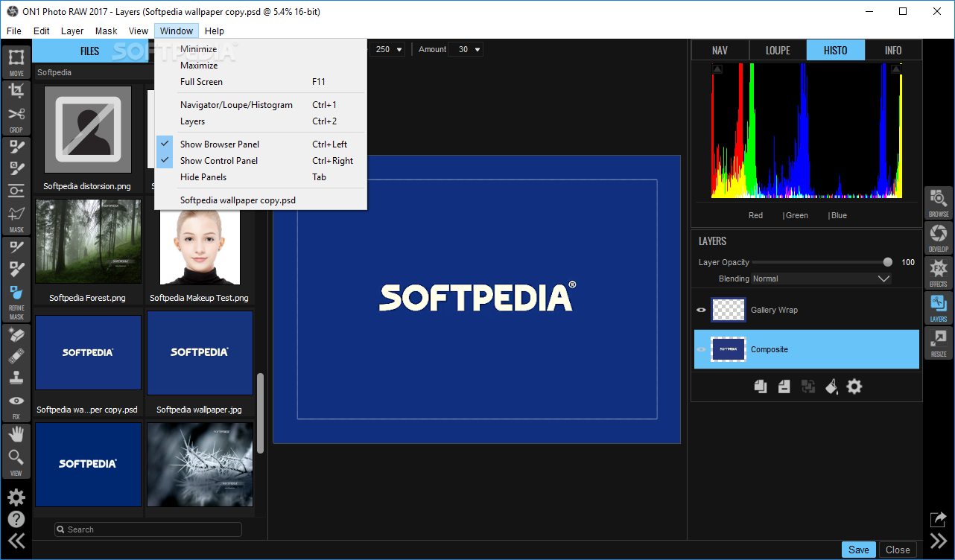Duplicate layer using the copy-layers icon

coord(760,386)
